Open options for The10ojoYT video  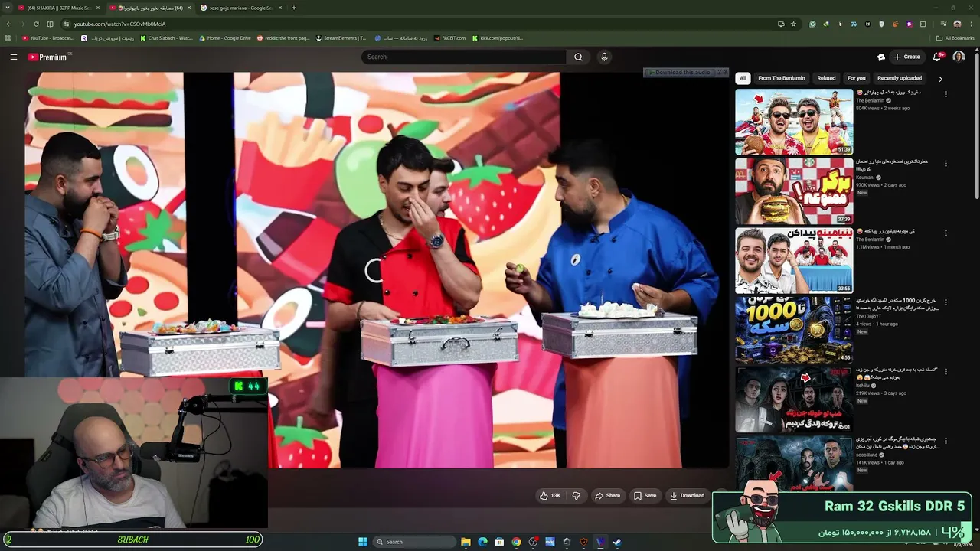946,302
